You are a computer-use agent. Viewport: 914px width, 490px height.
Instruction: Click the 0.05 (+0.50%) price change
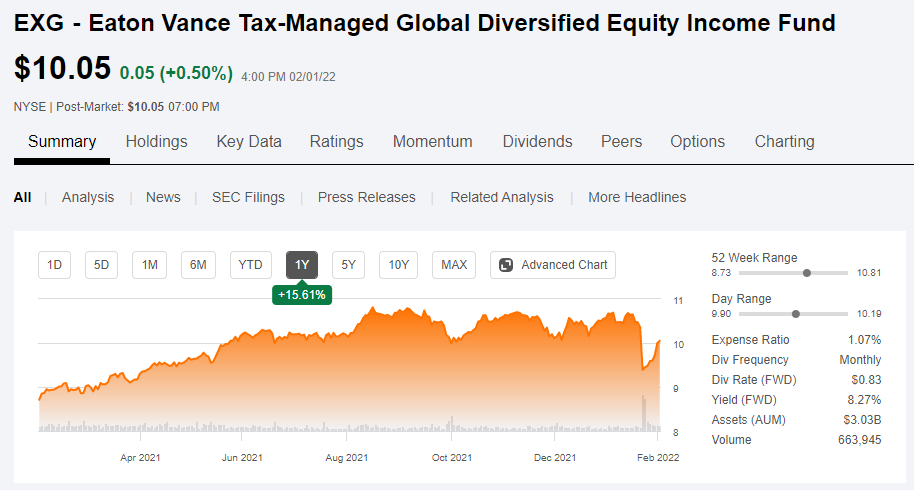(x=176, y=73)
